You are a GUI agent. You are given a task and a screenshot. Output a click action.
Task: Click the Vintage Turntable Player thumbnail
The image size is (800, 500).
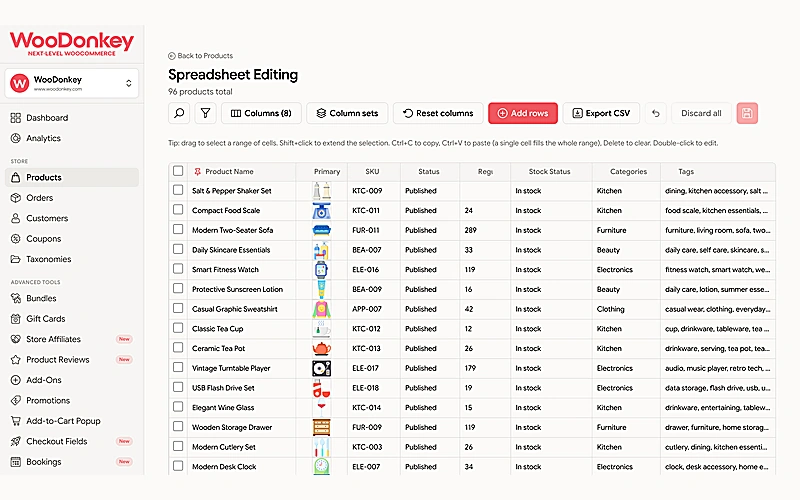point(321,368)
